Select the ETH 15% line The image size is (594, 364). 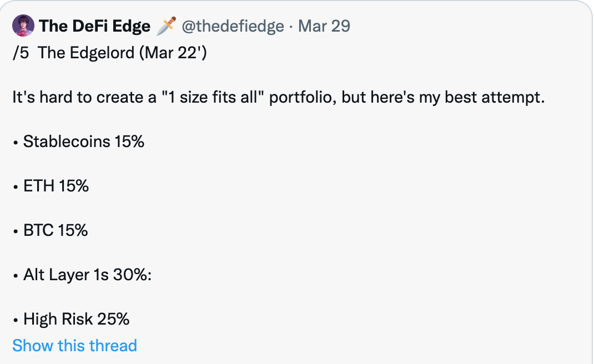[51, 185]
